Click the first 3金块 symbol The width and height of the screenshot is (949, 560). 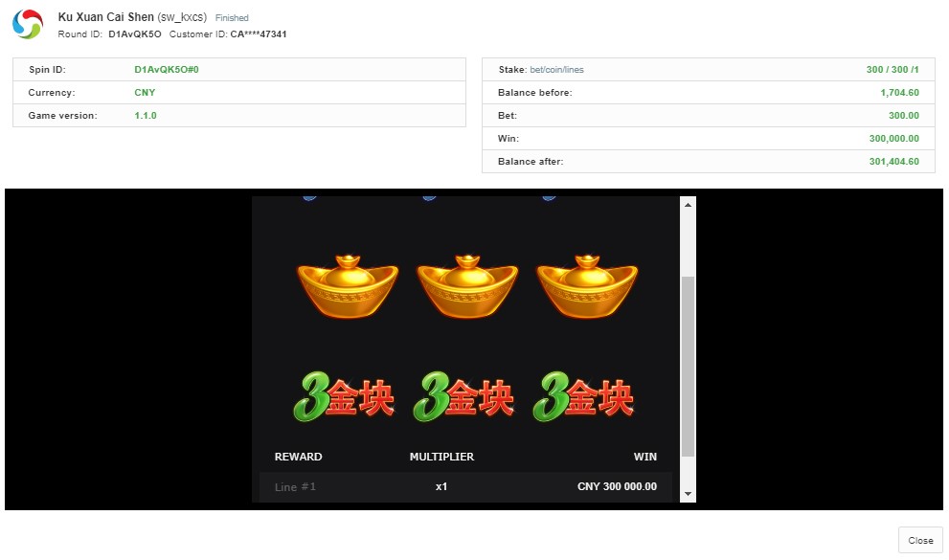pos(344,396)
